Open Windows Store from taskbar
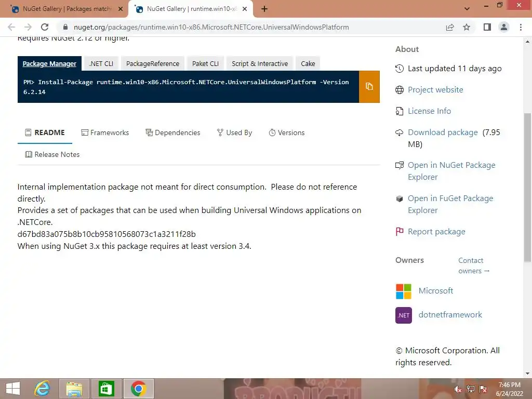532x399 pixels. pos(106,389)
